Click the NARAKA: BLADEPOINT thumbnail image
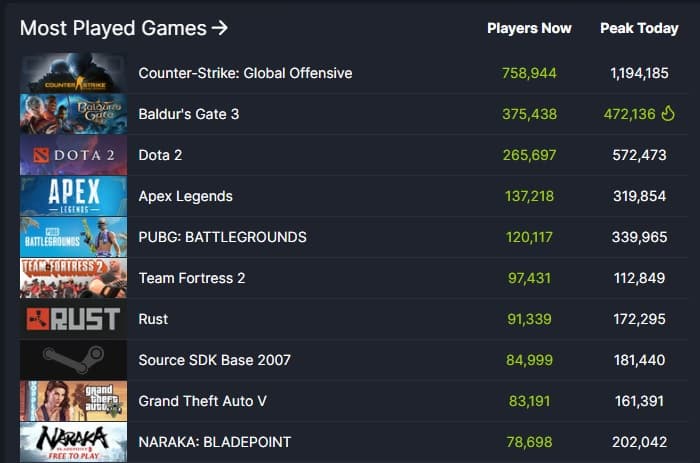The width and height of the screenshot is (700, 463). click(x=73, y=441)
